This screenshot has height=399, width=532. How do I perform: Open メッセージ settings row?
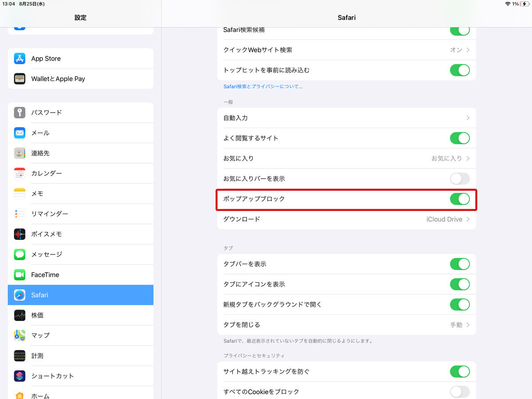(x=81, y=254)
